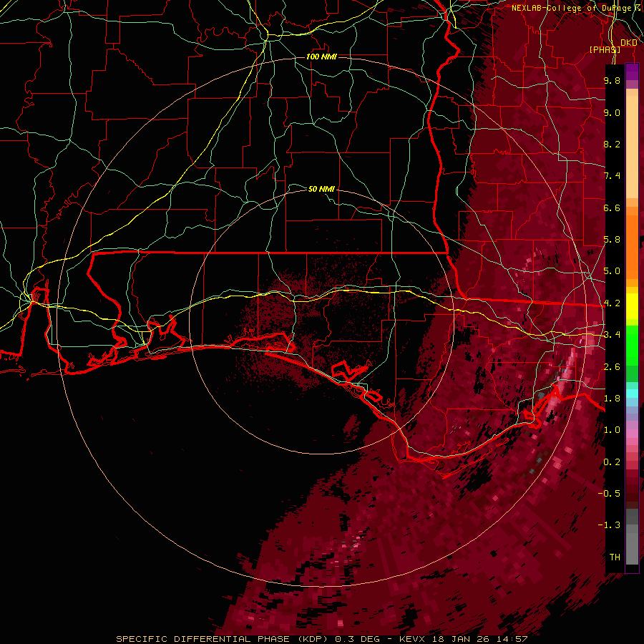
Task: Click the "DKD" label in the top-right corner
Action: click(x=629, y=43)
